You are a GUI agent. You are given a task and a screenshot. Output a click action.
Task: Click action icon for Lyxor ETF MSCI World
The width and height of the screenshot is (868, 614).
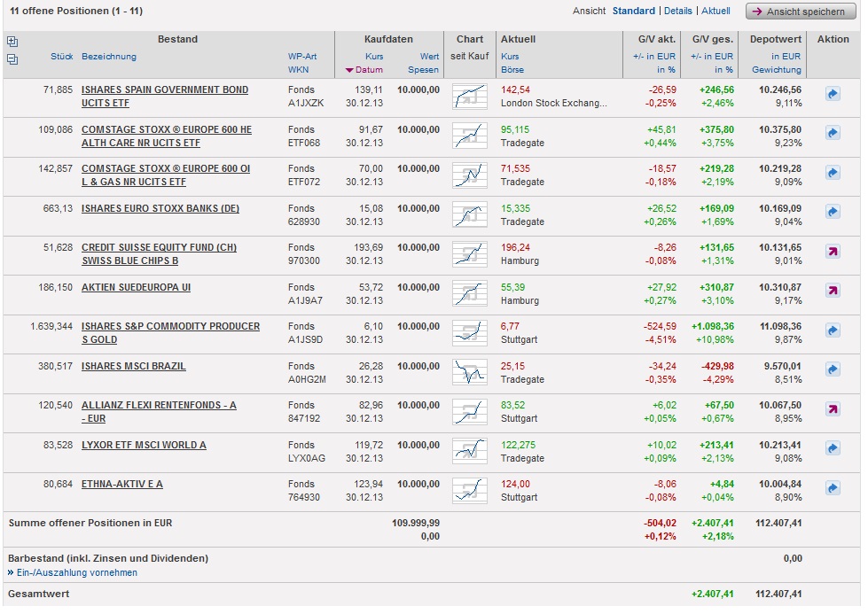pos(833,448)
